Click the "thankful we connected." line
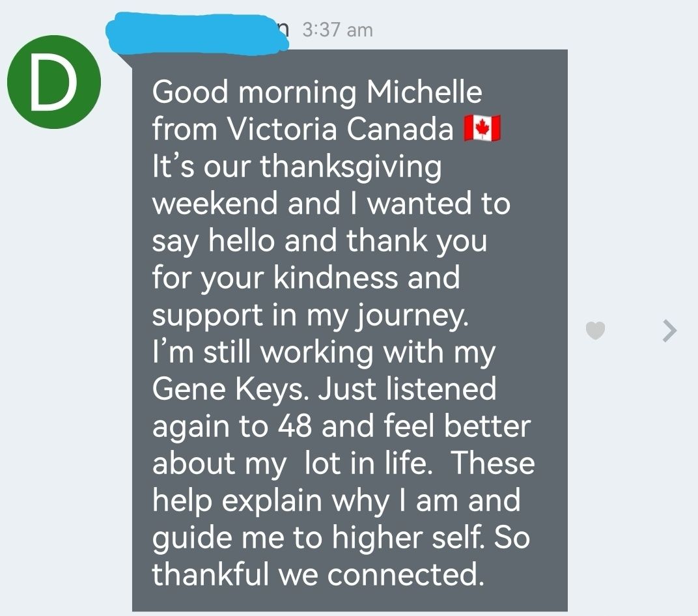Screen dimensions: 698x616 318,574
